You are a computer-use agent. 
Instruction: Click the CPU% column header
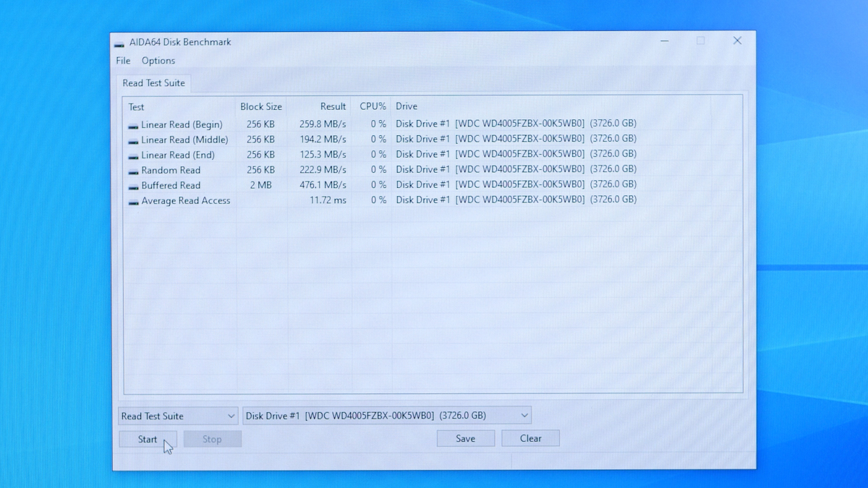tap(373, 106)
